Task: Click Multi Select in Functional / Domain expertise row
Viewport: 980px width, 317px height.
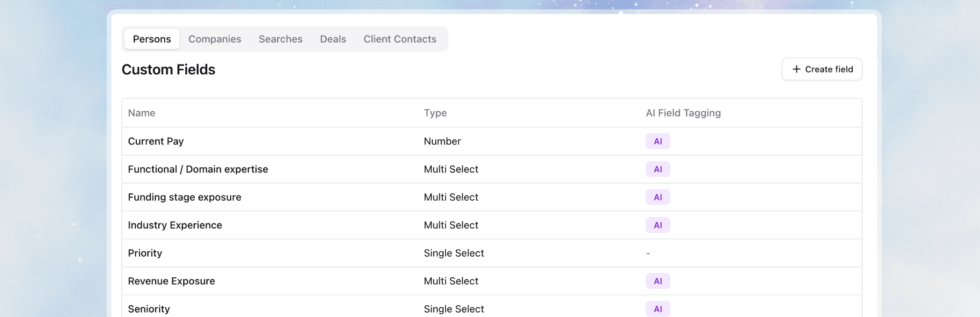Action: (x=451, y=169)
